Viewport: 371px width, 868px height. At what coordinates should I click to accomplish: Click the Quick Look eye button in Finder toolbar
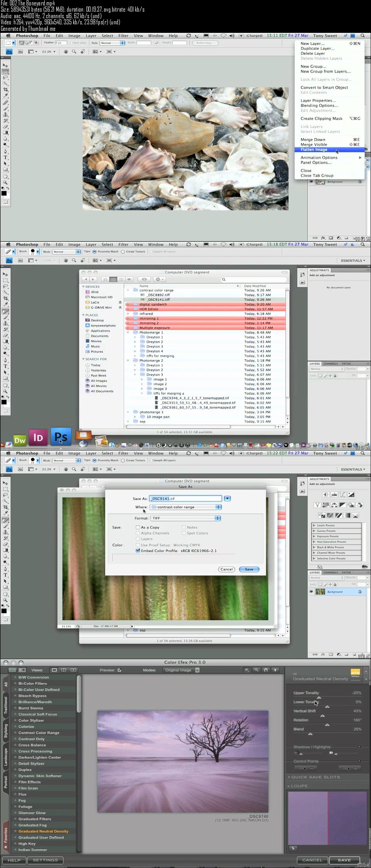point(144,279)
